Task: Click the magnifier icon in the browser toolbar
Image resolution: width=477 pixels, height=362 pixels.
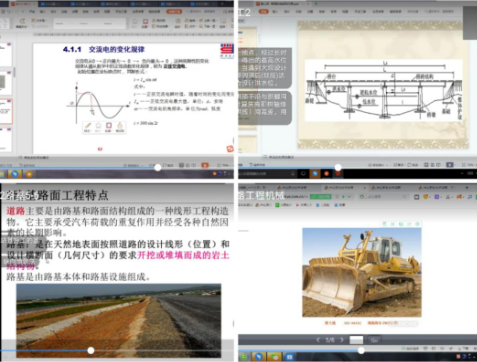Action: pyautogui.click(x=470, y=197)
